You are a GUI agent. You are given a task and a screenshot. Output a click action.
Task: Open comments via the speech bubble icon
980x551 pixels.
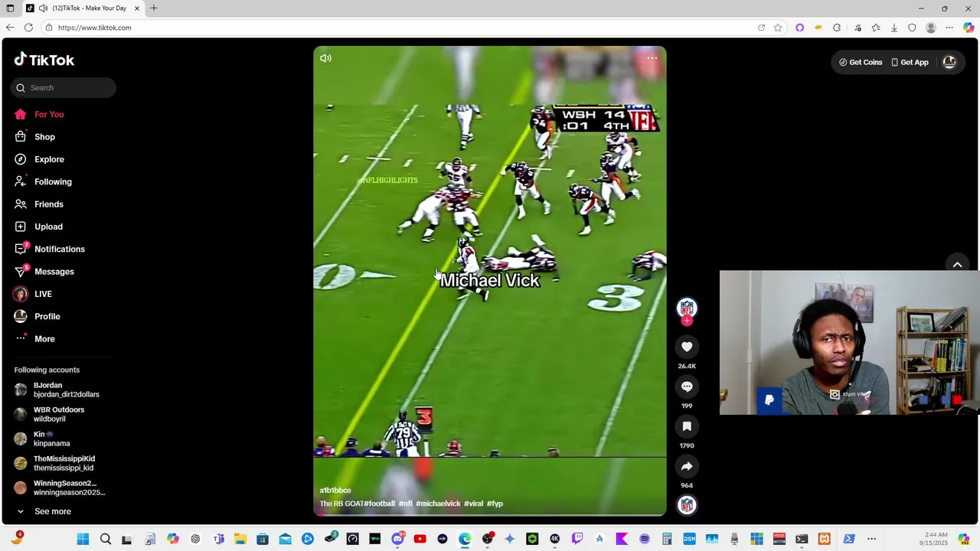[x=687, y=386]
